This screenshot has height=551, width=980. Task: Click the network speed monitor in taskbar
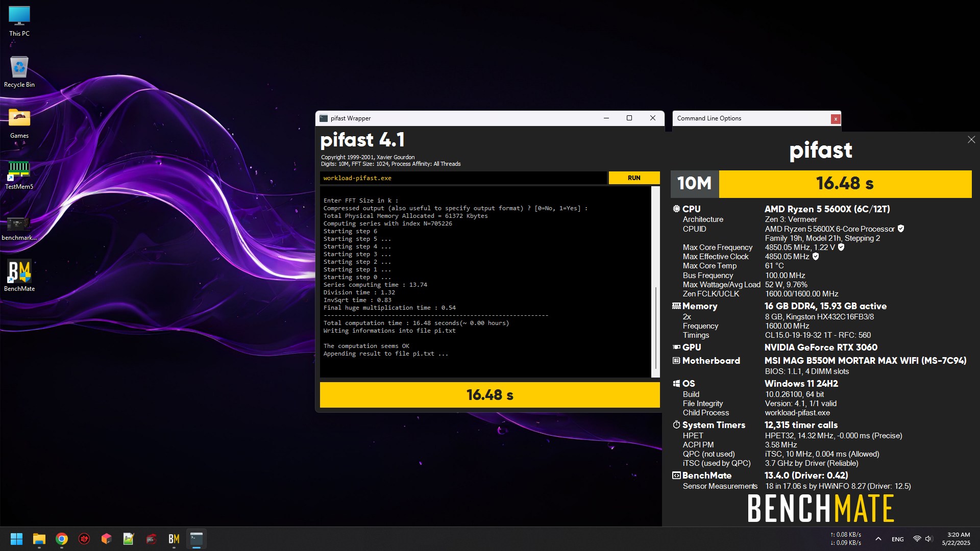coord(845,539)
